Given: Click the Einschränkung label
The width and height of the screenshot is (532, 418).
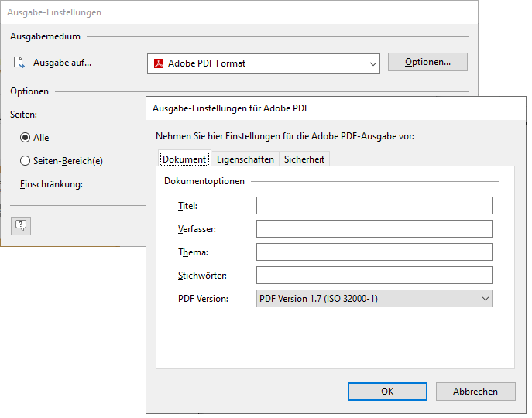Looking at the screenshot, I should click(51, 184).
